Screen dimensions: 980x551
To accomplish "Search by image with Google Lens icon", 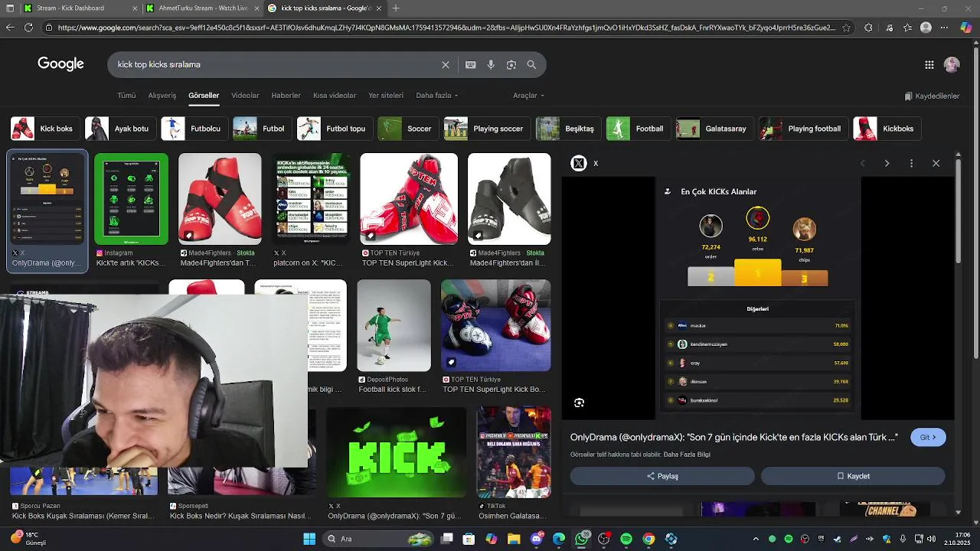I will coord(511,65).
